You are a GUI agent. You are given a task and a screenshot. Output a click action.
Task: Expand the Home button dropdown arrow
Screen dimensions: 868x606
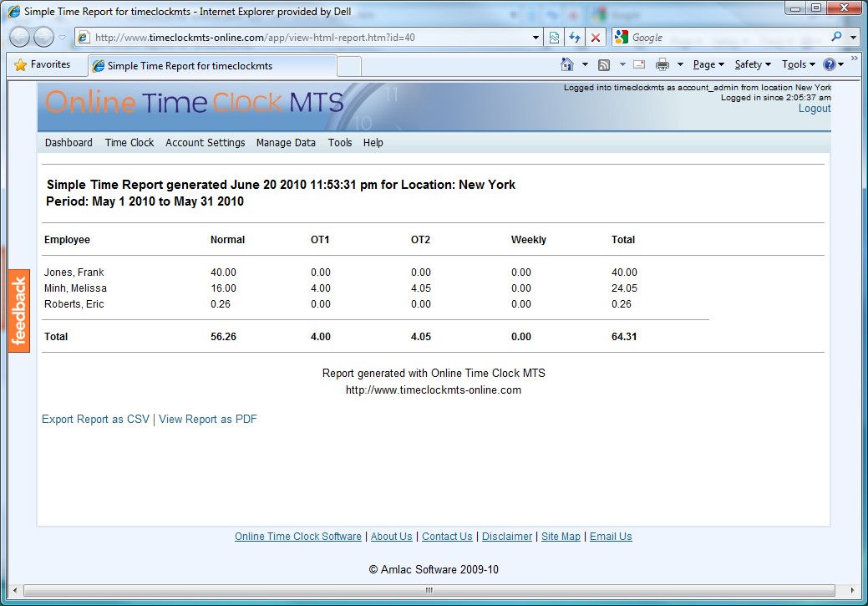click(585, 64)
